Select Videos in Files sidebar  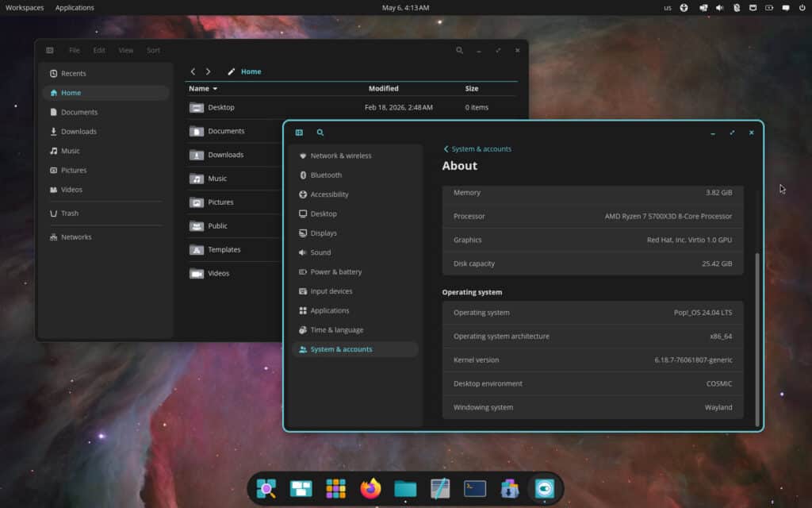click(105, 190)
